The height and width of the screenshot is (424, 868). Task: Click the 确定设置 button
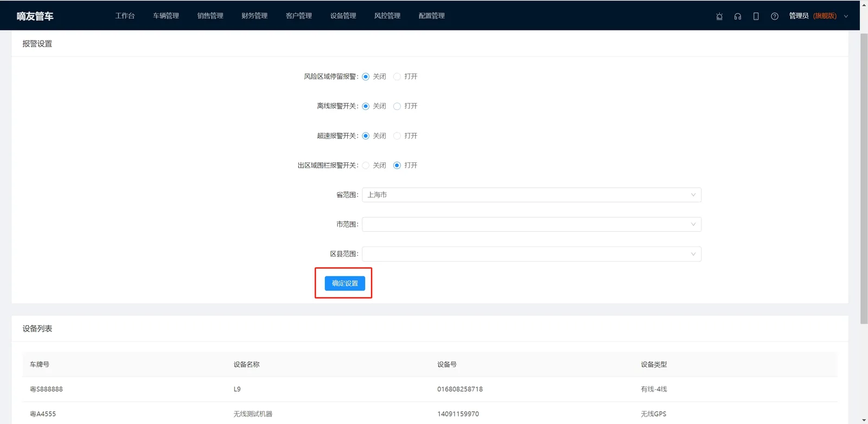[x=345, y=283]
